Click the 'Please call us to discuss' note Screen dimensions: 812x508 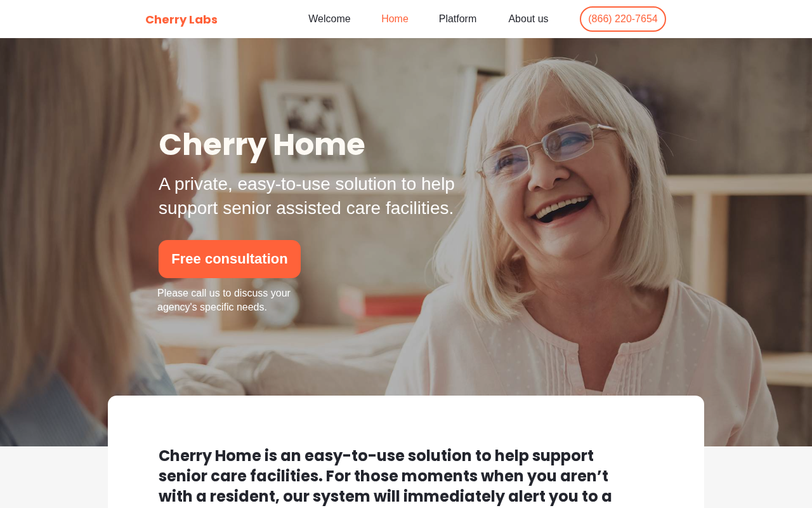[224, 300]
